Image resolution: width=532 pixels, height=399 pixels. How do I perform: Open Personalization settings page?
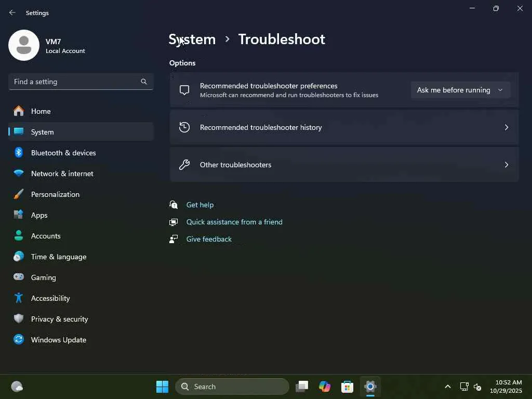click(x=81, y=194)
